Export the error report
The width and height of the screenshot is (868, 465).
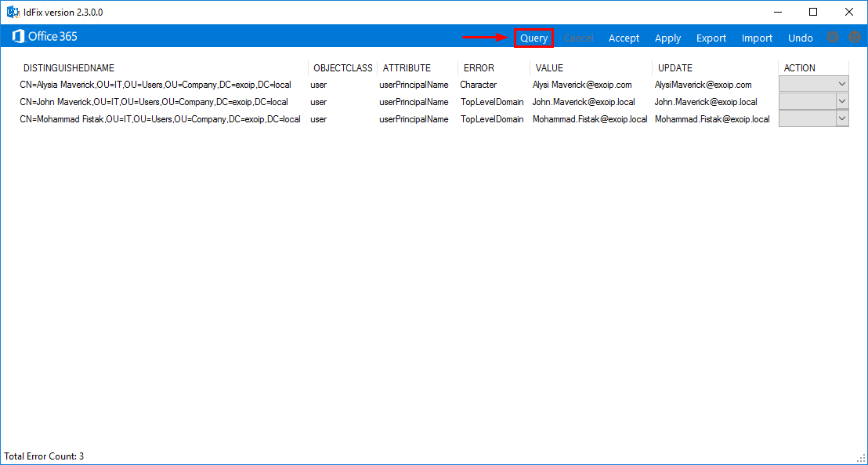(711, 38)
